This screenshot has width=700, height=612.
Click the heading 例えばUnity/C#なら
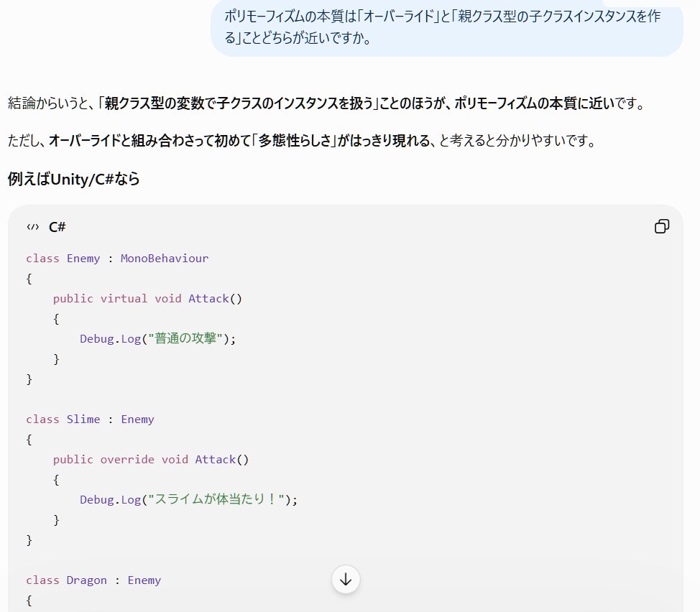[73, 180]
